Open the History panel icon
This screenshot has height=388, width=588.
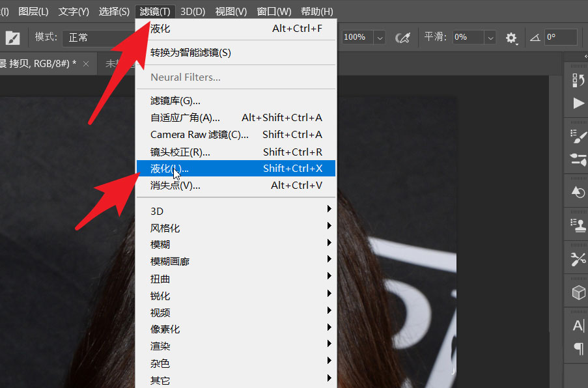(x=578, y=80)
